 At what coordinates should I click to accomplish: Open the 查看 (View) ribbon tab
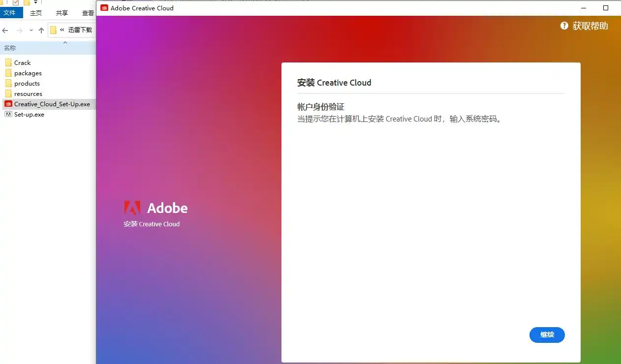(88, 13)
